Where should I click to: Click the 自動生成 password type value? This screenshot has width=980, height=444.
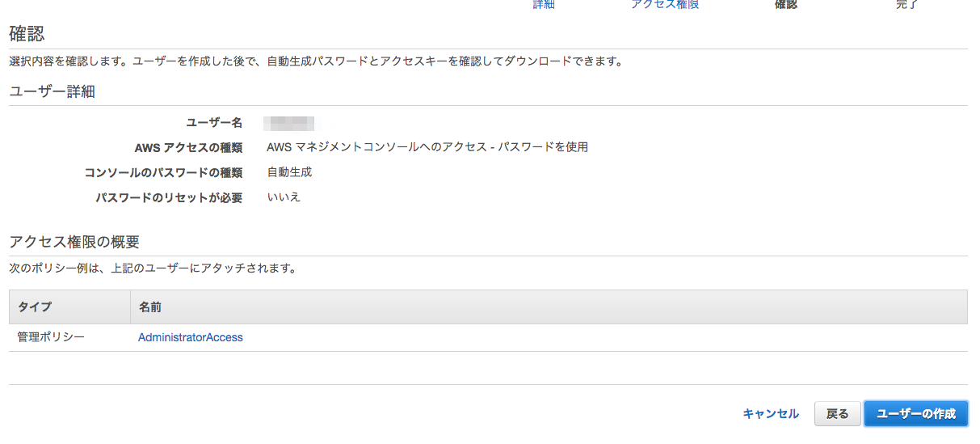289,171
